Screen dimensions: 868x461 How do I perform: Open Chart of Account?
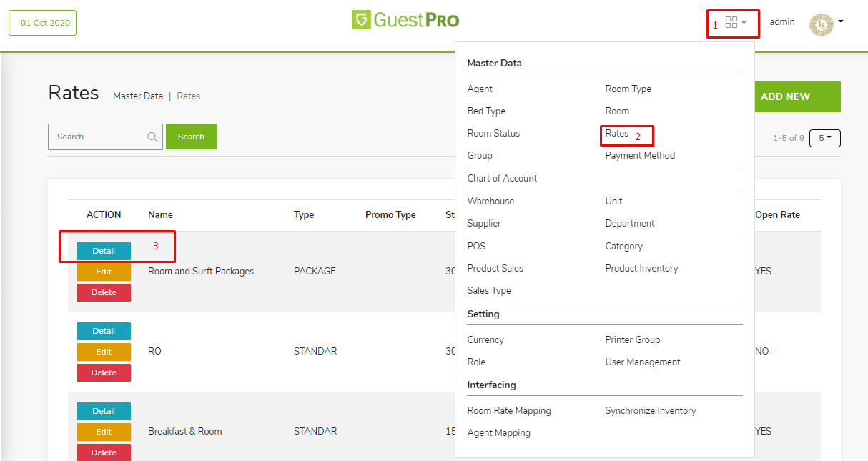click(502, 178)
